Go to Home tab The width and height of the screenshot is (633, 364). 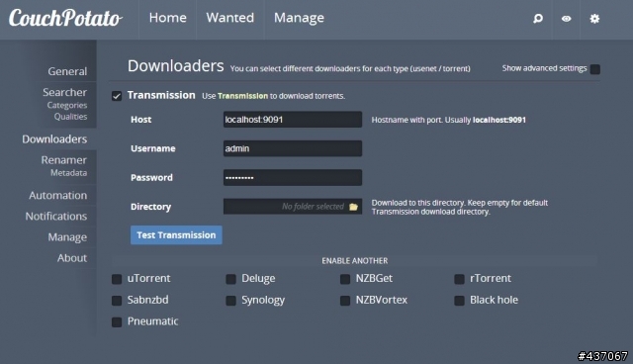(x=167, y=18)
